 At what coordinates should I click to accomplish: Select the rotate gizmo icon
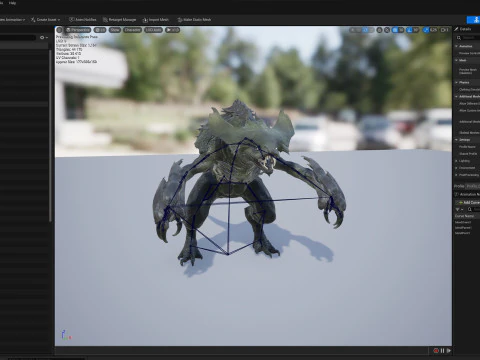point(365,30)
